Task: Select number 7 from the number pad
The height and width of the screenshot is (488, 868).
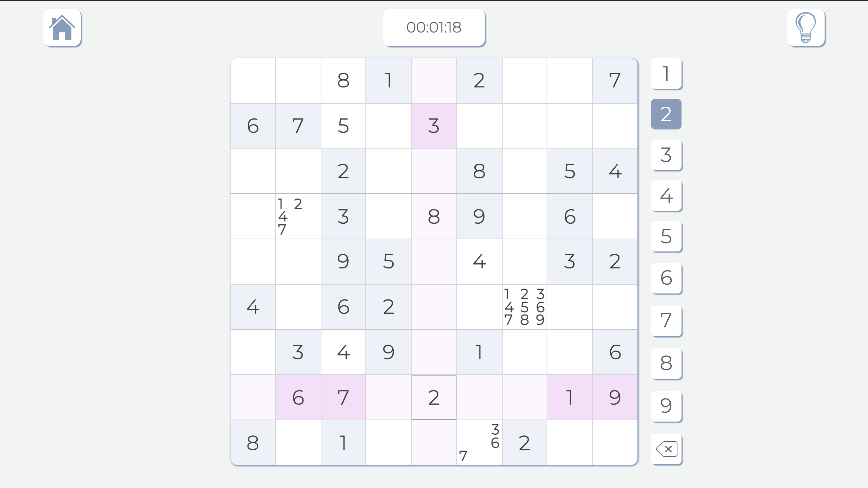Action: [666, 321]
